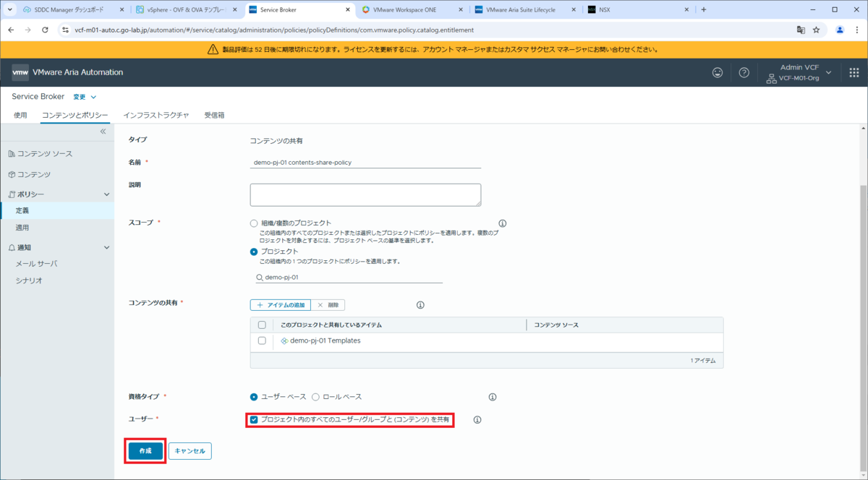
Task: Check the demo-pj-01 Templates row checkbox
Action: 262,340
